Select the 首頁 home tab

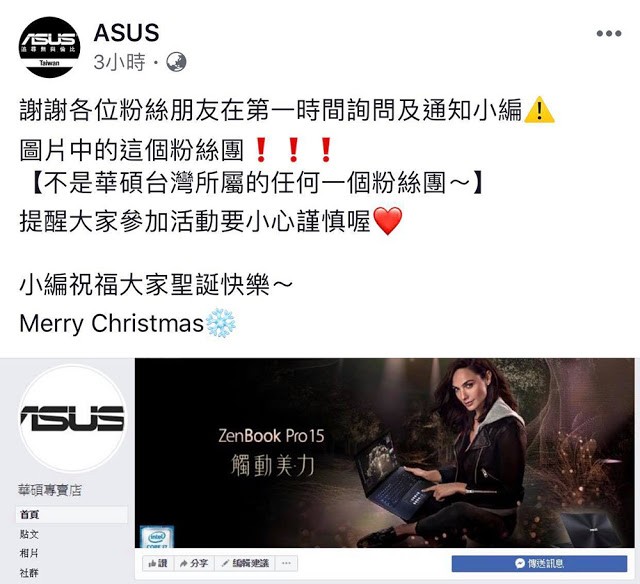pos(72,515)
